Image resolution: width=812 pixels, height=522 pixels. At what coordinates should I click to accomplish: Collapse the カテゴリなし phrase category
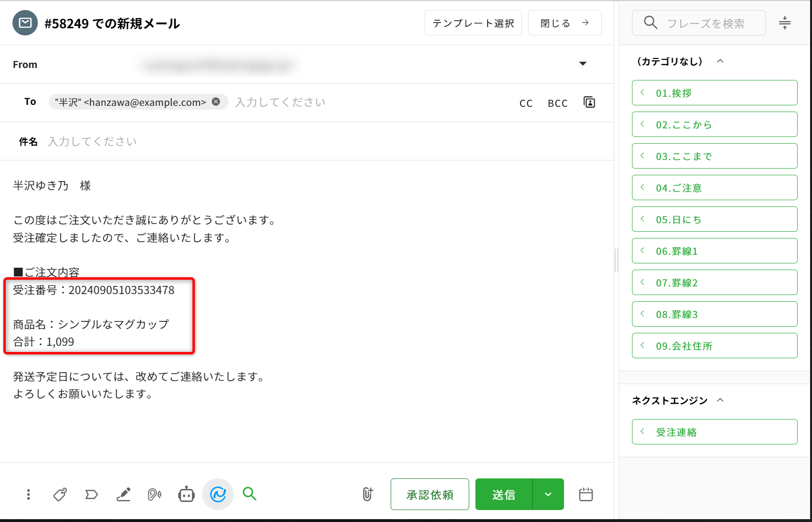720,61
